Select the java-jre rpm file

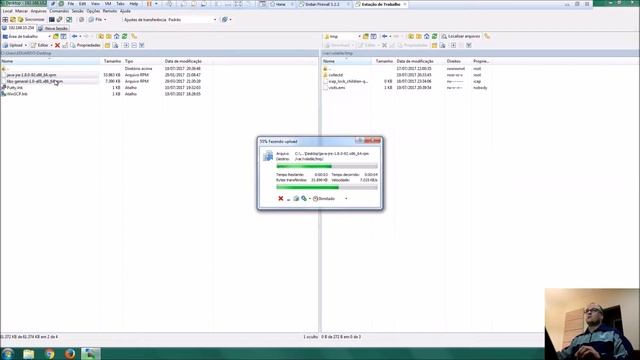point(31,75)
